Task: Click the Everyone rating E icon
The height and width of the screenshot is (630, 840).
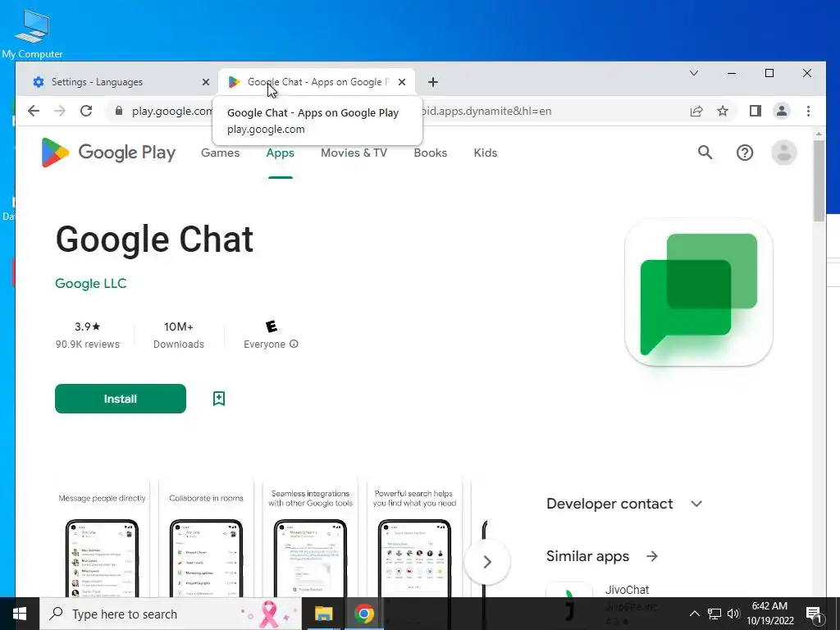Action: (271, 326)
